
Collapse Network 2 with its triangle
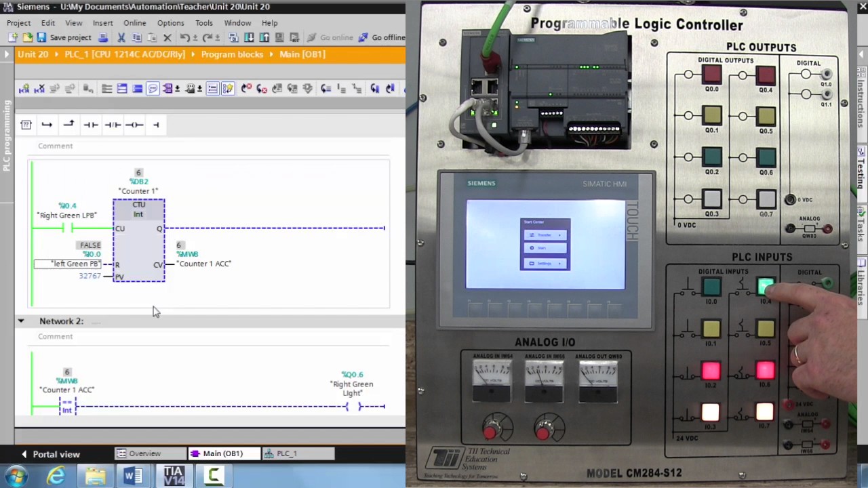pyautogui.click(x=21, y=321)
